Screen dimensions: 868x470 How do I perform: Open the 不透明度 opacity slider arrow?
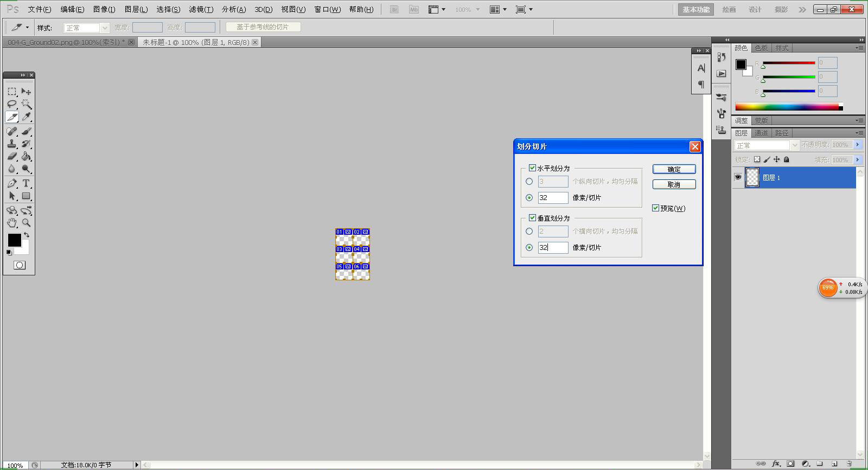858,145
